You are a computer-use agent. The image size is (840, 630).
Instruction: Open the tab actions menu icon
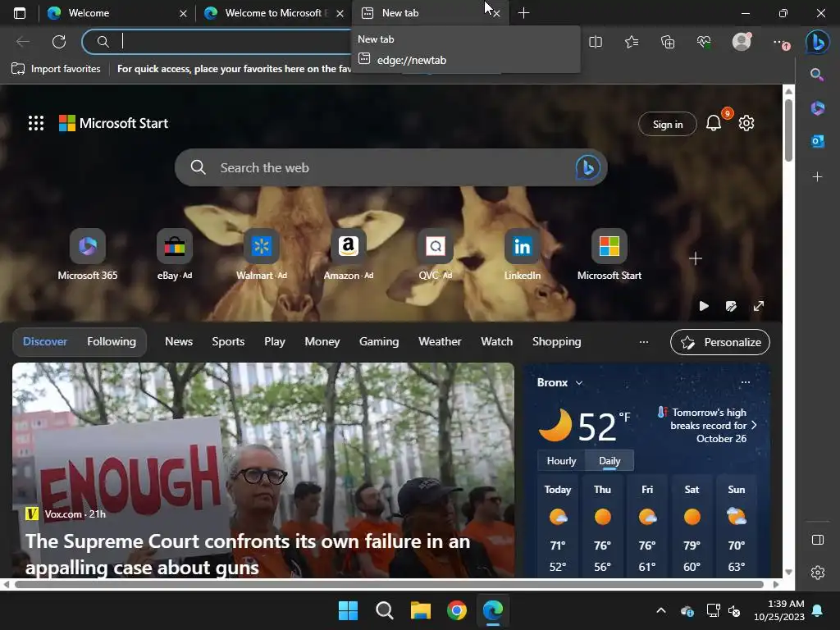point(20,13)
